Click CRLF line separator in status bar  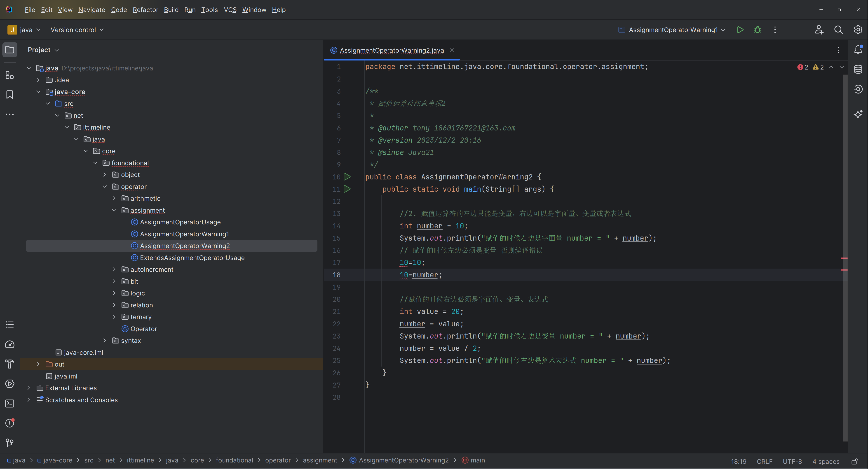point(765,461)
